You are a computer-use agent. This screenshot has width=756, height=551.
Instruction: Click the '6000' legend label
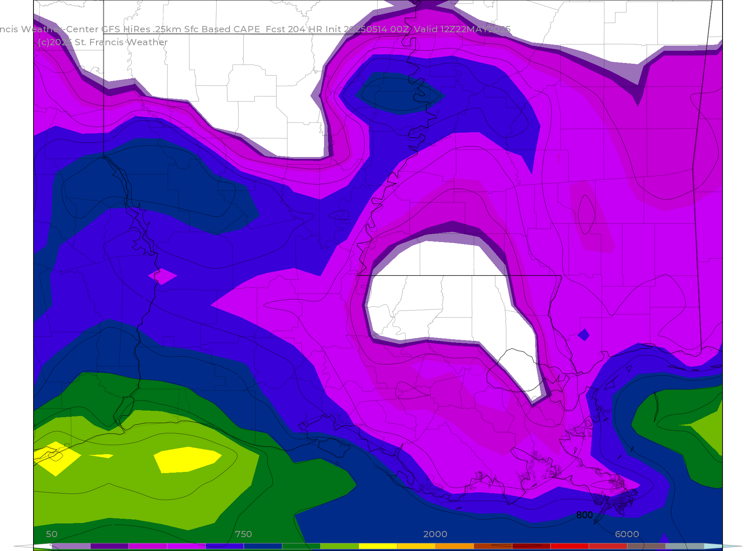point(627,534)
